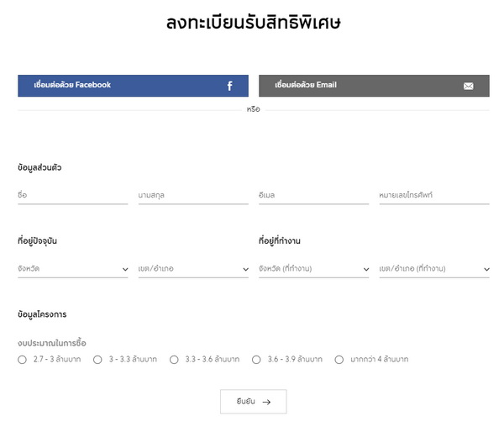The height and width of the screenshot is (427, 504).
Task: Select the 3 - 3.3 ล้านบาท budget option
Action: point(97,360)
